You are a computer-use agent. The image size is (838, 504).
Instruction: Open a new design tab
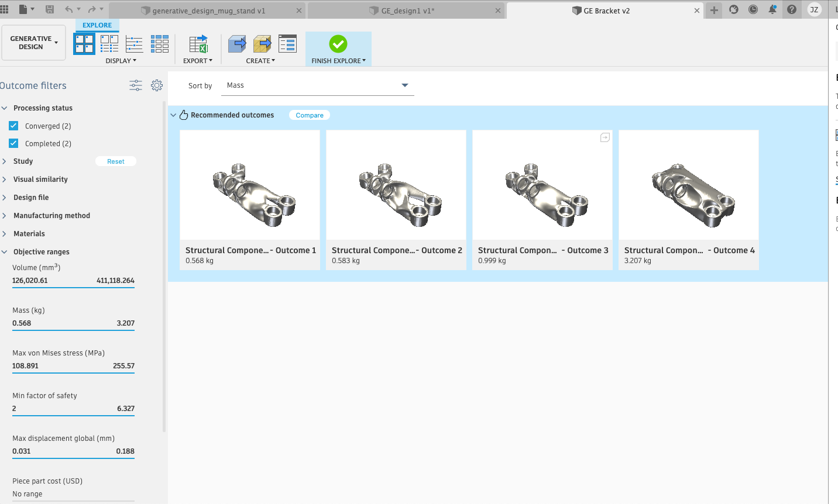coord(714,10)
